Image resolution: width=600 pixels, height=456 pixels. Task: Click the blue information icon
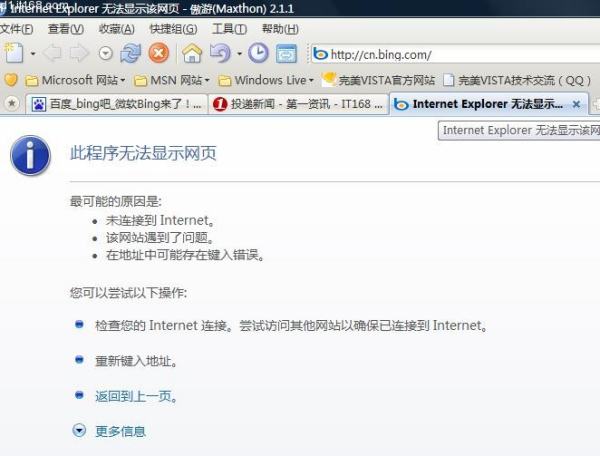(x=31, y=155)
